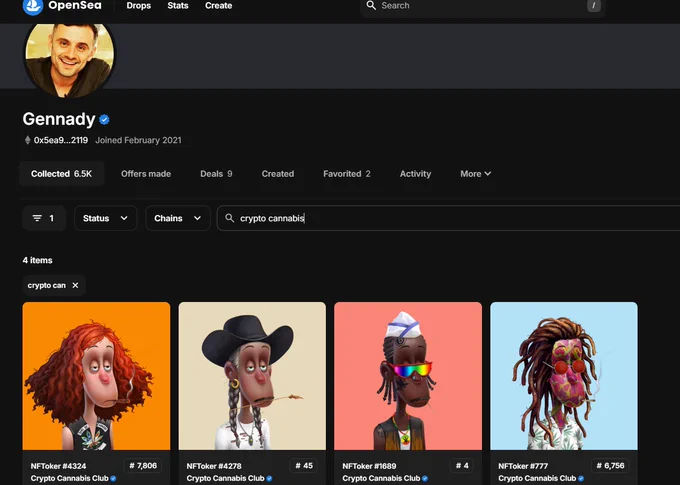This screenshot has height=485, width=680.
Task: Click the Gennady profile name
Action: pos(59,119)
